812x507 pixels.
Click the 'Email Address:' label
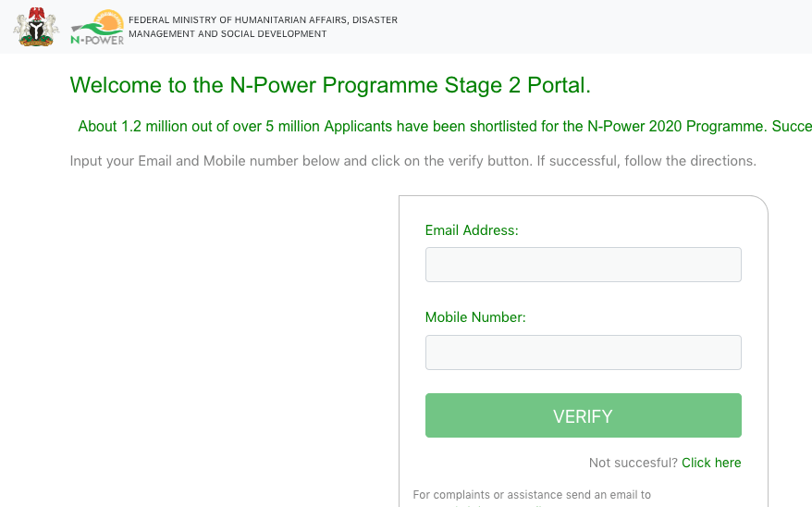coord(472,230)
